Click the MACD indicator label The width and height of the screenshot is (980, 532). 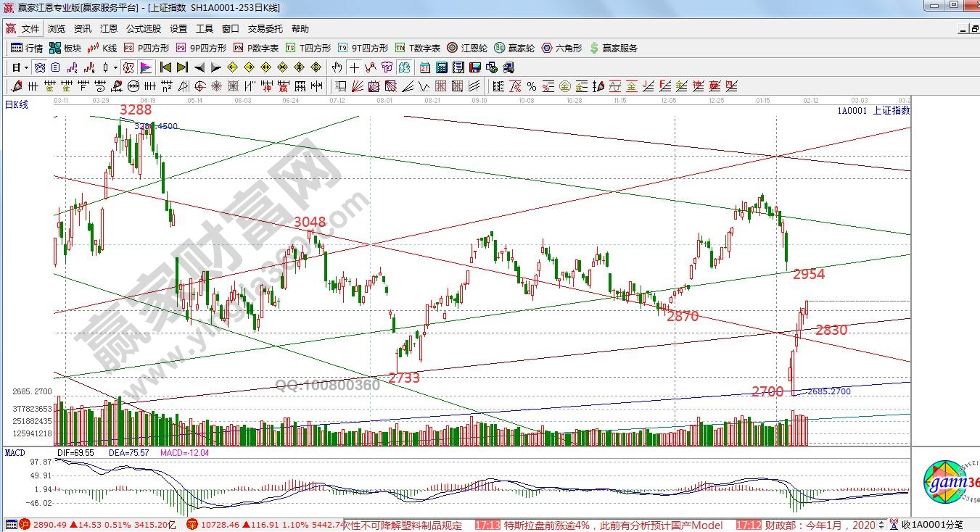(x=15, y=452)
